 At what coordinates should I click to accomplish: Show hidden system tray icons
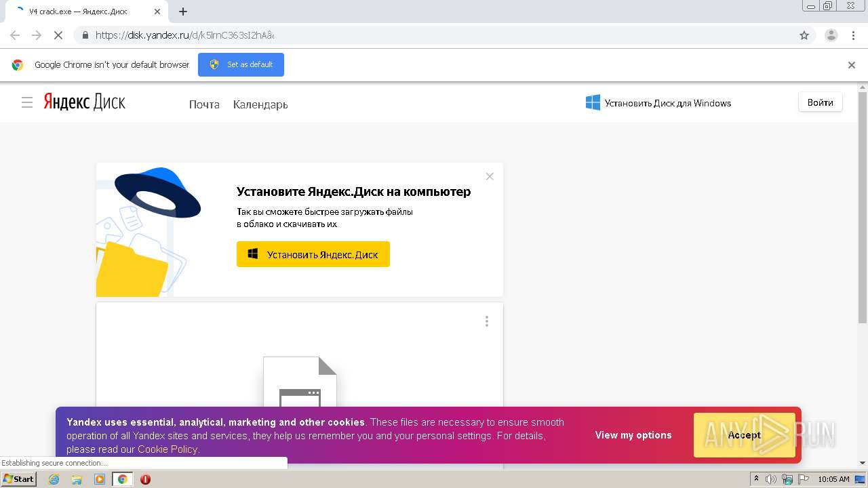tap(757, 479)
